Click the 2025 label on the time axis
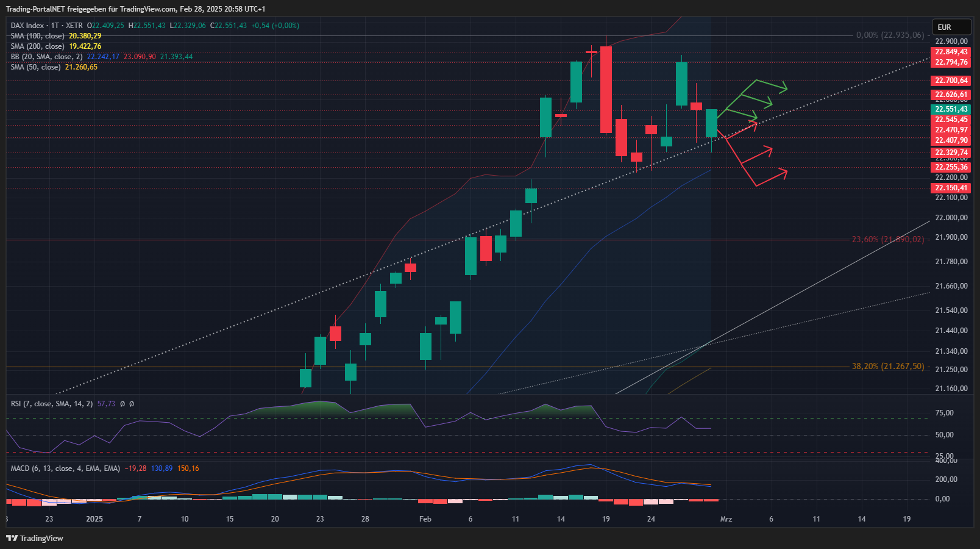 pyautogui.click(x=94, y=519)
